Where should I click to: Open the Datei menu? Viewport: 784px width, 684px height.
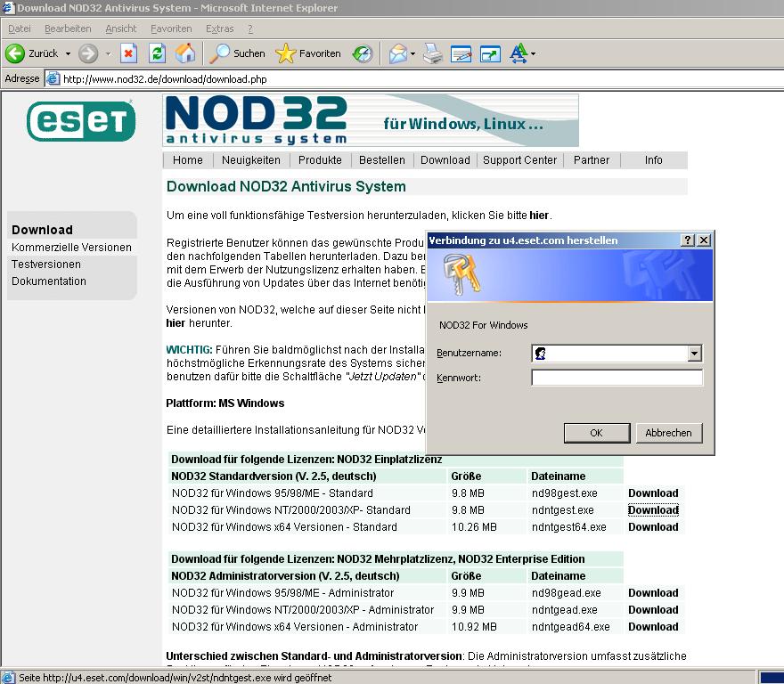tap(20, 28)
